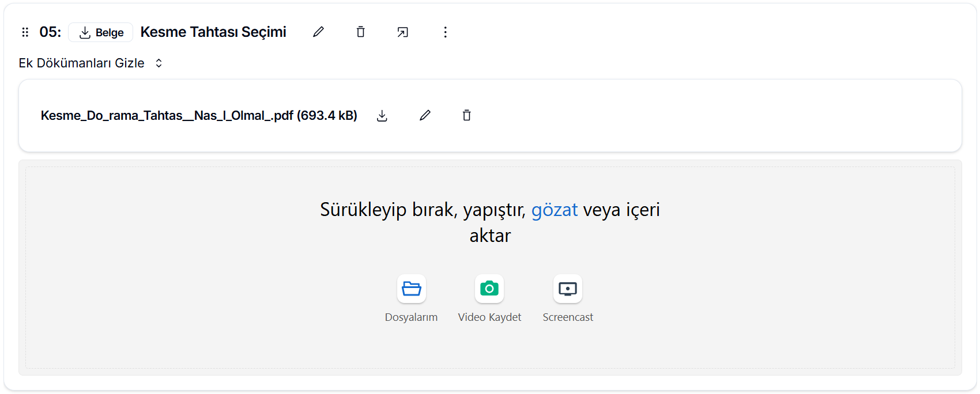Click the Screencast label
The height and width of the screenshot is (394, 980).
pos(568,317)
